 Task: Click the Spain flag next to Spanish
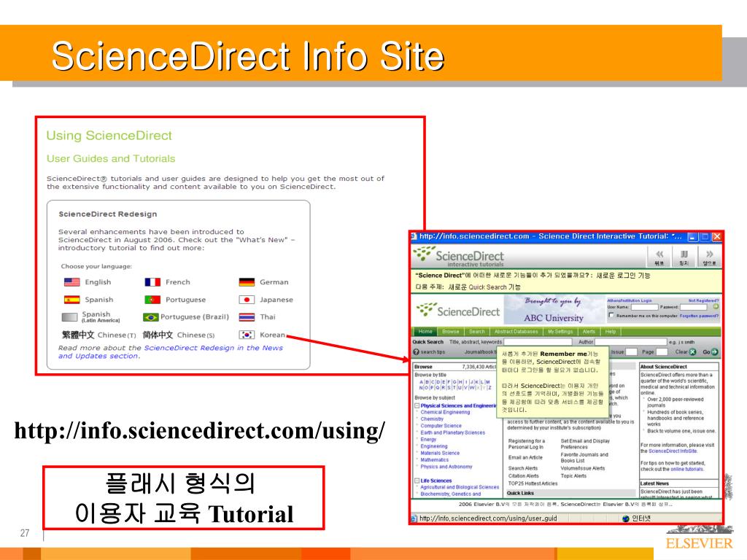[72, 300]
